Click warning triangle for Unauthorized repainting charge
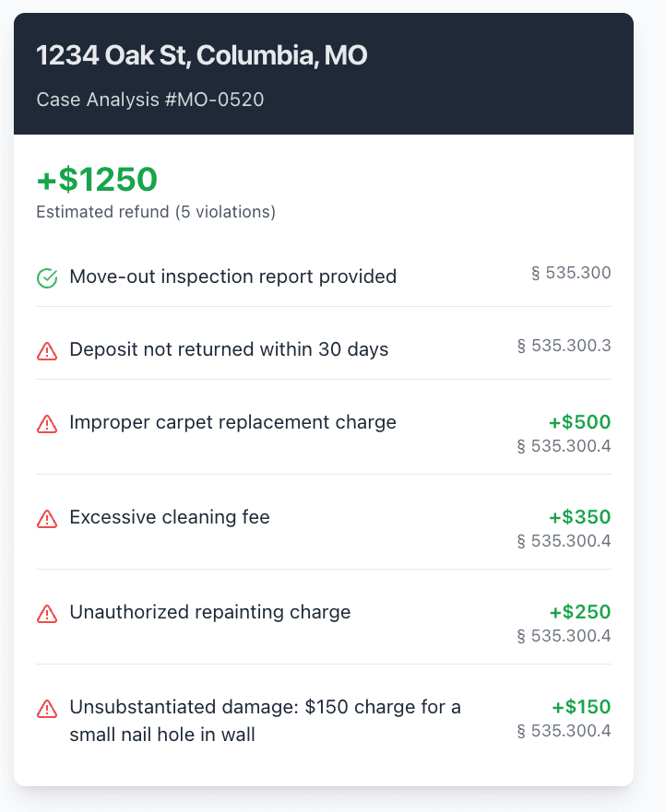Image resolution: width=665 pixels, height=812 pixels. pyautogui.click(x=47, y=614)
